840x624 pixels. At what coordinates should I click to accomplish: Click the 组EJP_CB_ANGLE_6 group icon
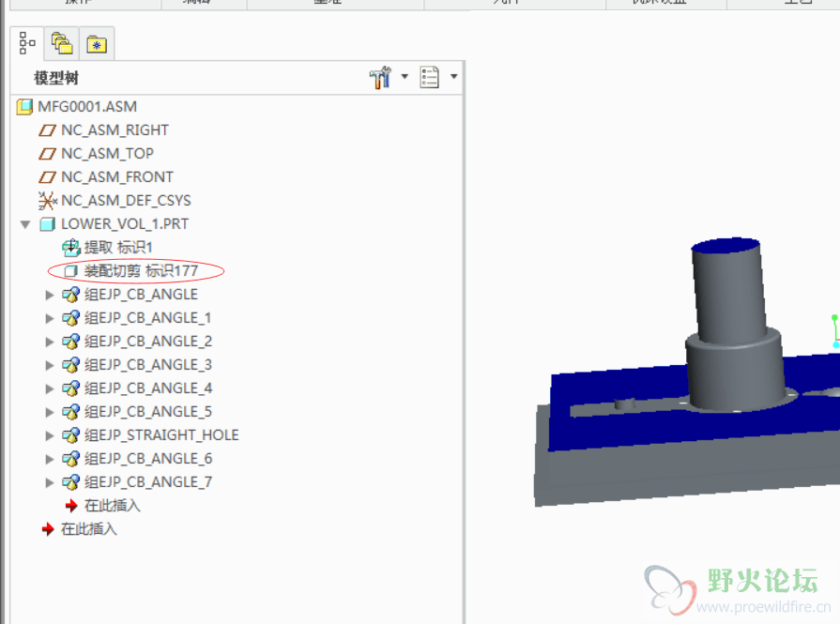pyautogui.click(x=70, y=460)
